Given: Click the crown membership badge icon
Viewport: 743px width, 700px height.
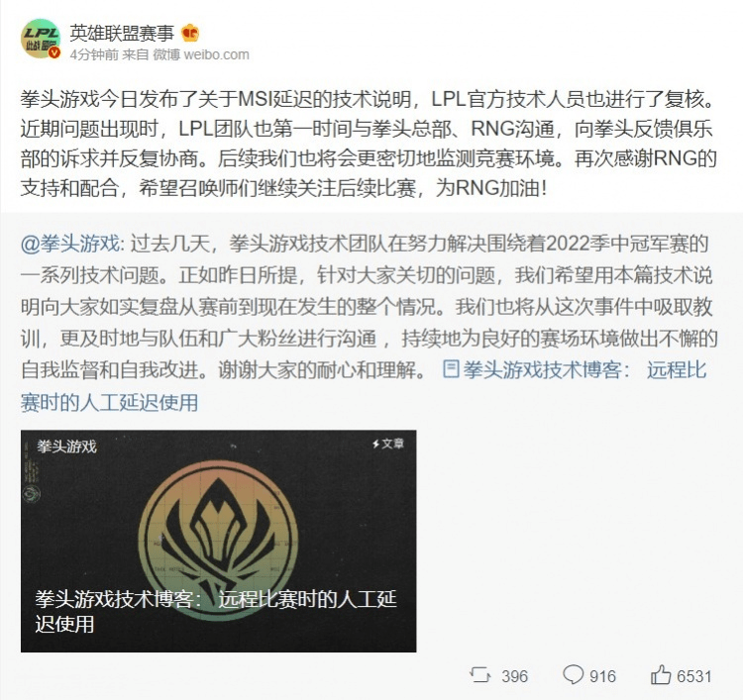Looking at the screenshot, I should pos(190,33).
